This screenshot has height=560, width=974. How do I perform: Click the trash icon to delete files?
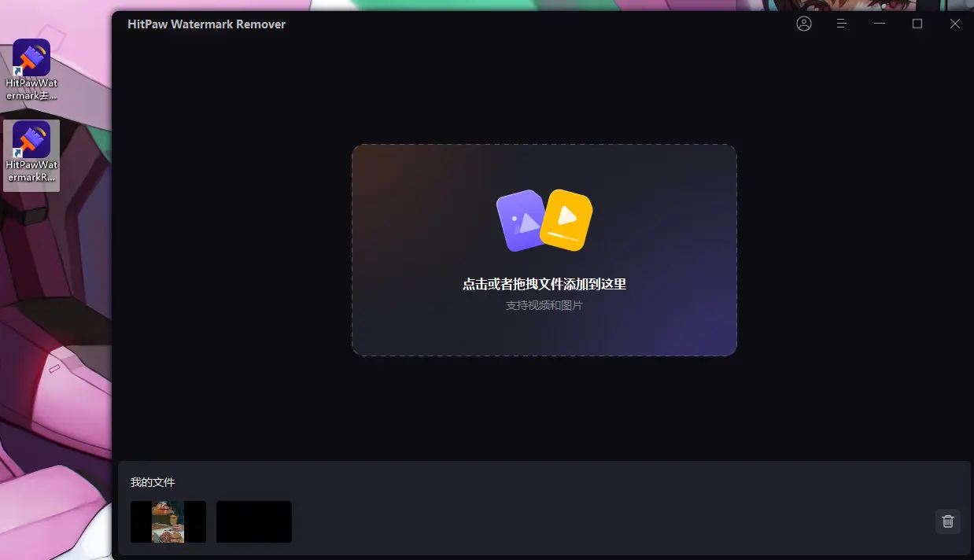pyautogui.click(x=948, y=521)
